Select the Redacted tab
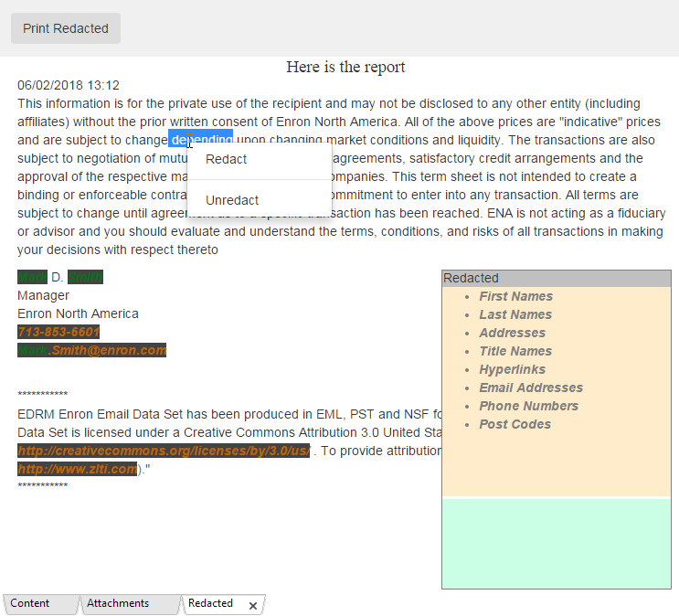679x616 pixels. pyautogui.click(x=210, y=603)
